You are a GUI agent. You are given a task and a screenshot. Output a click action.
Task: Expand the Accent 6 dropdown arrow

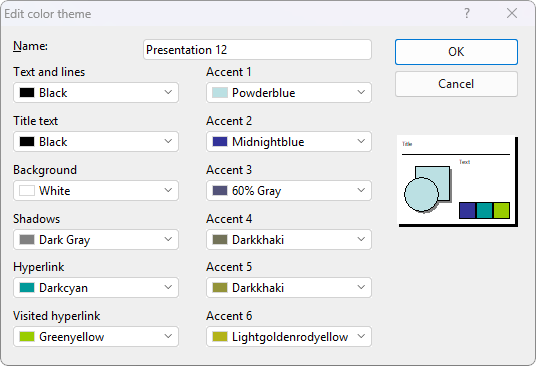pyautogui.click(x=361, y=336)
